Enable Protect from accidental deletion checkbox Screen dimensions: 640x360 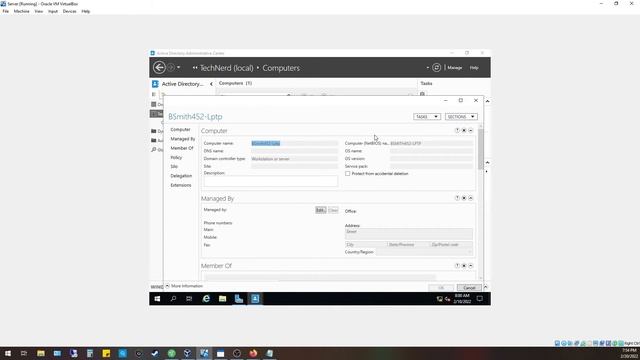pos(347,173)
